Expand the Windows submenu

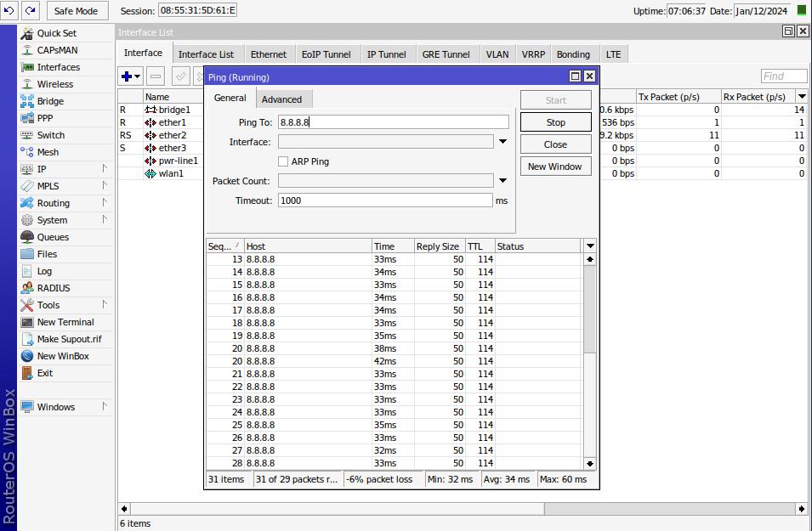tap(105, 407)
